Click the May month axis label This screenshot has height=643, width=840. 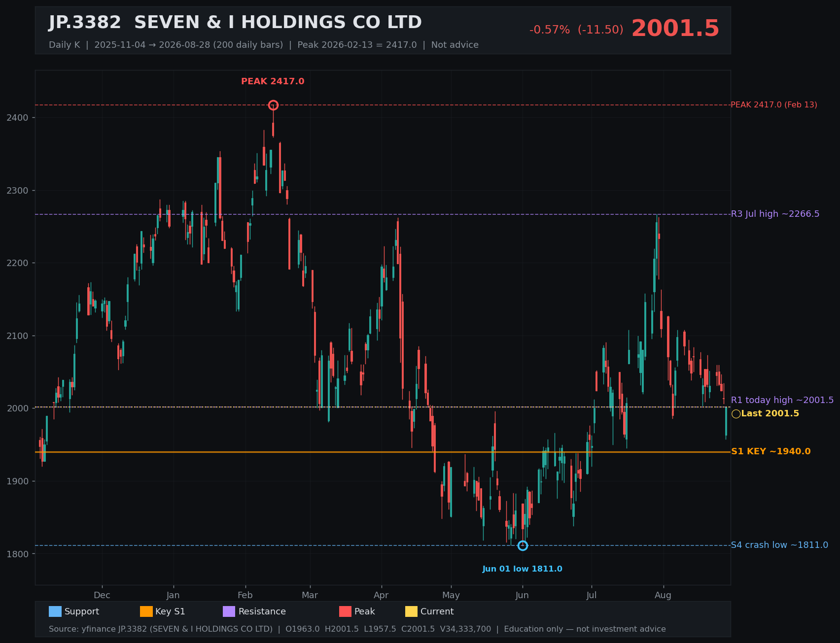451,595
